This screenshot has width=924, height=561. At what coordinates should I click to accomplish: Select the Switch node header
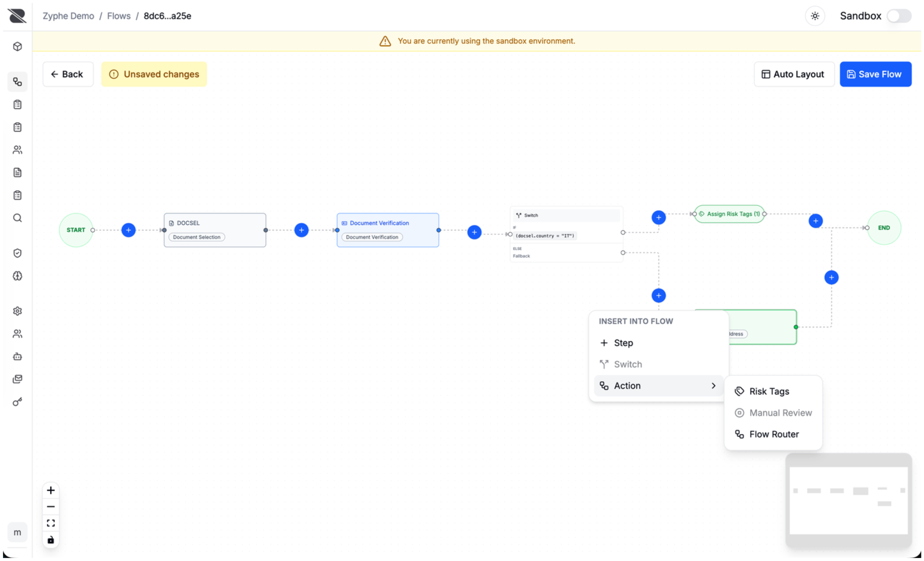(566, 215)
